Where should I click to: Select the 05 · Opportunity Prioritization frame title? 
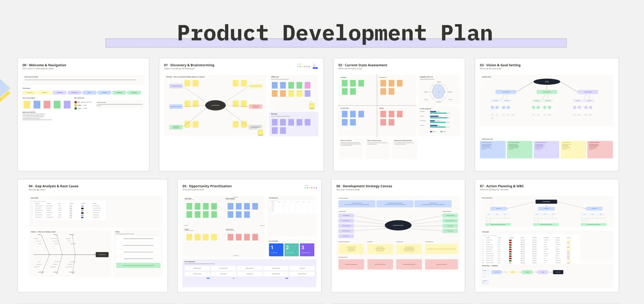click(207, 186)
